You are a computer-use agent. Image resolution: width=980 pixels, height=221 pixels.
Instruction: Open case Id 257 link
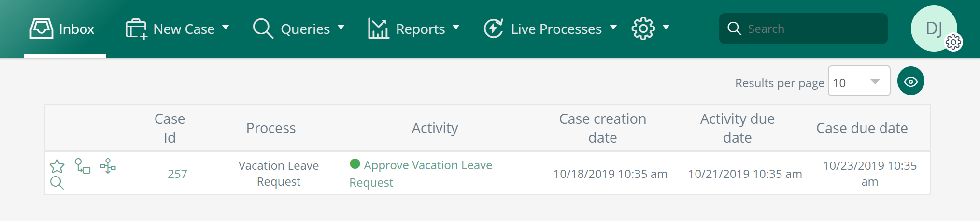point(177,174)
